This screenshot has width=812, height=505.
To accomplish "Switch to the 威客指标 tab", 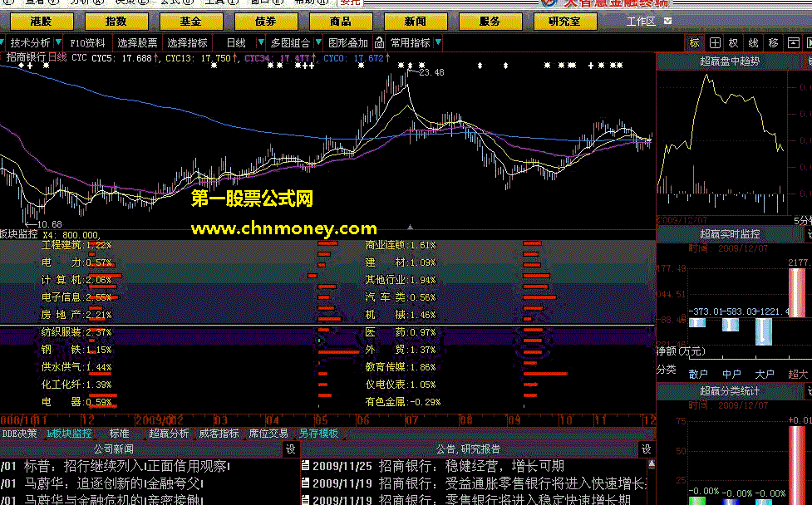I will click(219, 434).
